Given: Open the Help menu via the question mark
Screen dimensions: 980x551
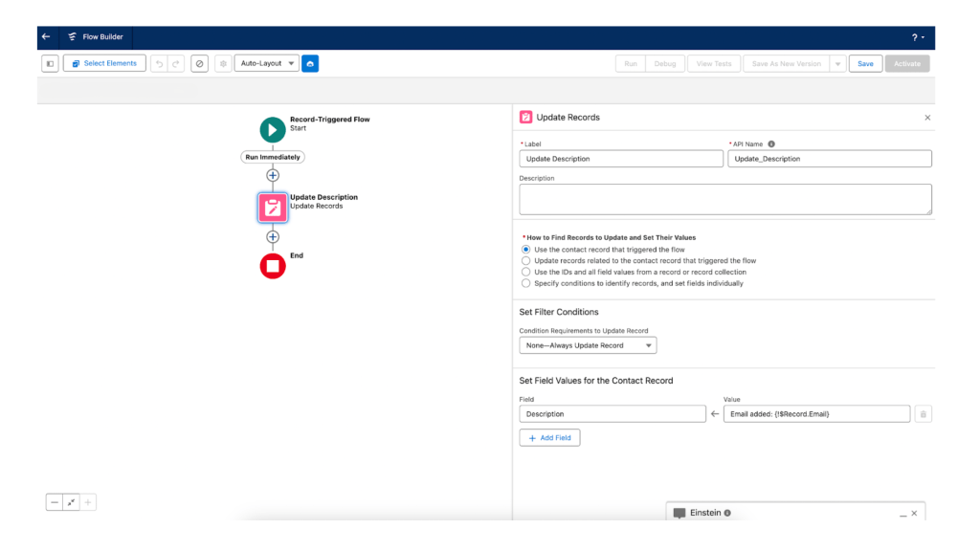Looking at the screenshot, I should pyautogui.click(x=917, y=36).
